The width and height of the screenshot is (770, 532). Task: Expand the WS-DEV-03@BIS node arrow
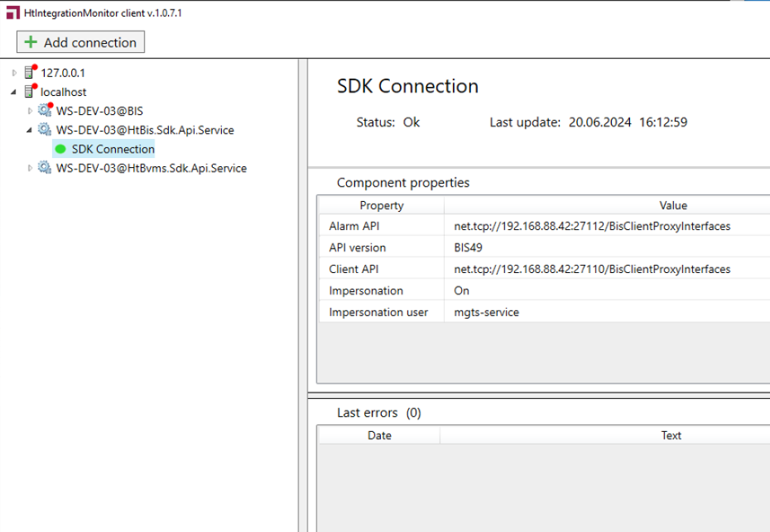click(x=31, y=111)
